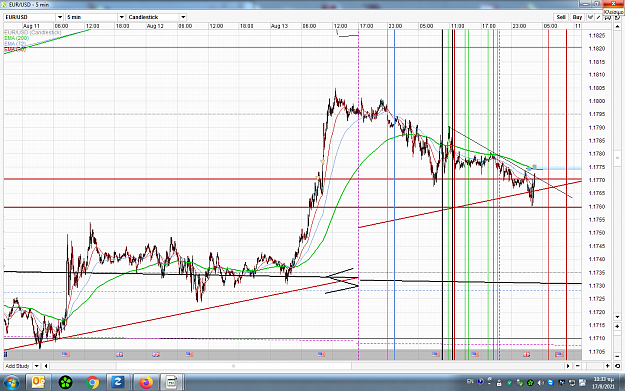Click the EMA (200) legend label
The width and height of the screenshot is (625, 391).
17,38
